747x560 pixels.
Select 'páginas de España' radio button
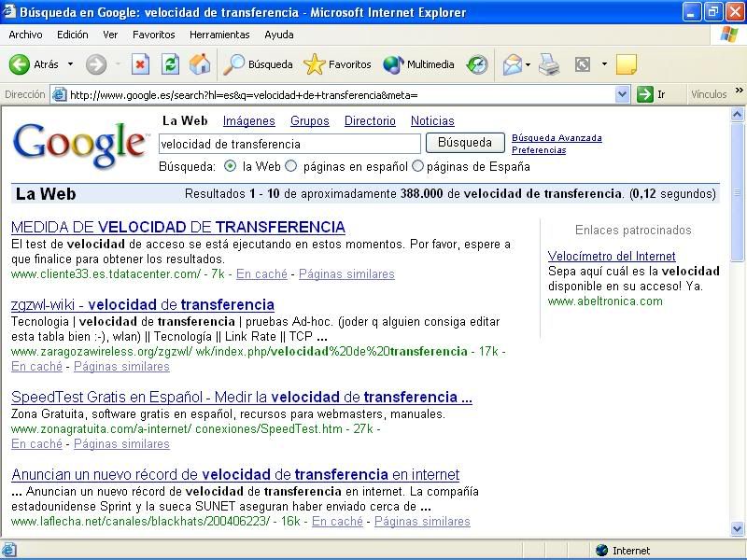pyautogui.click(x=417, y=166)
